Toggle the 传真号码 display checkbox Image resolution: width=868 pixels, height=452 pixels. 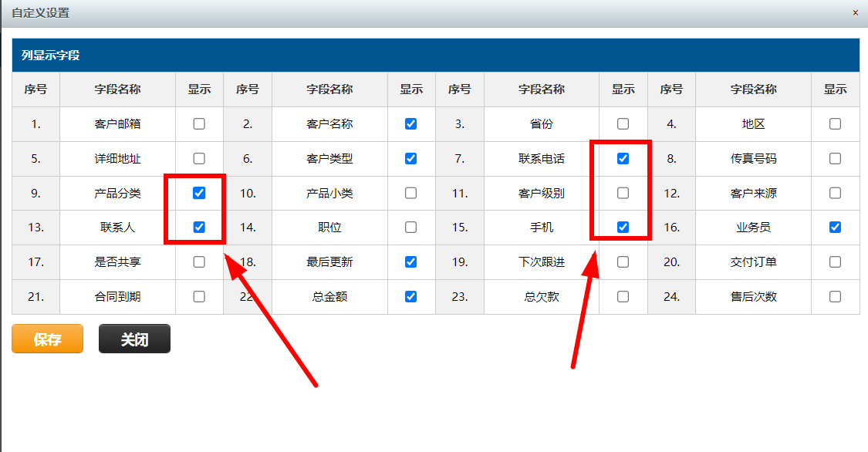click(836, 159)
